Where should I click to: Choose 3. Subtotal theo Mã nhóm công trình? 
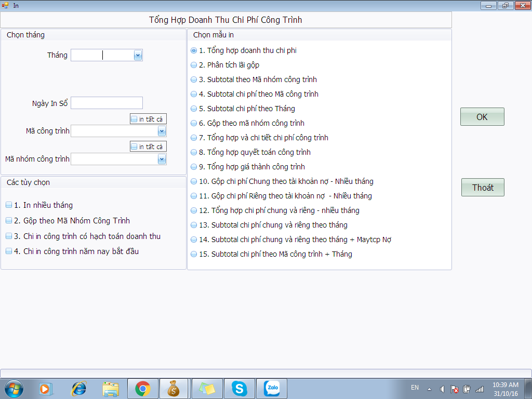pos(194,79)
